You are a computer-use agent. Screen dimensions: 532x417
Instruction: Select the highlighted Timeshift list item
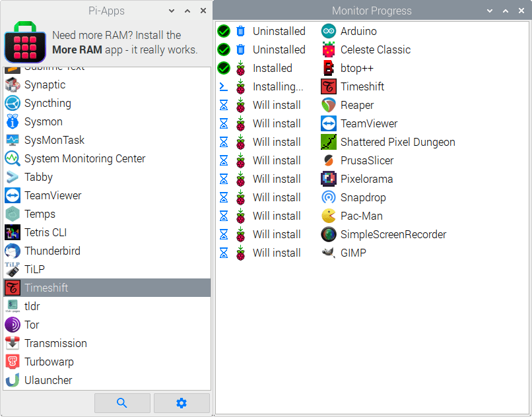point(107,288)
